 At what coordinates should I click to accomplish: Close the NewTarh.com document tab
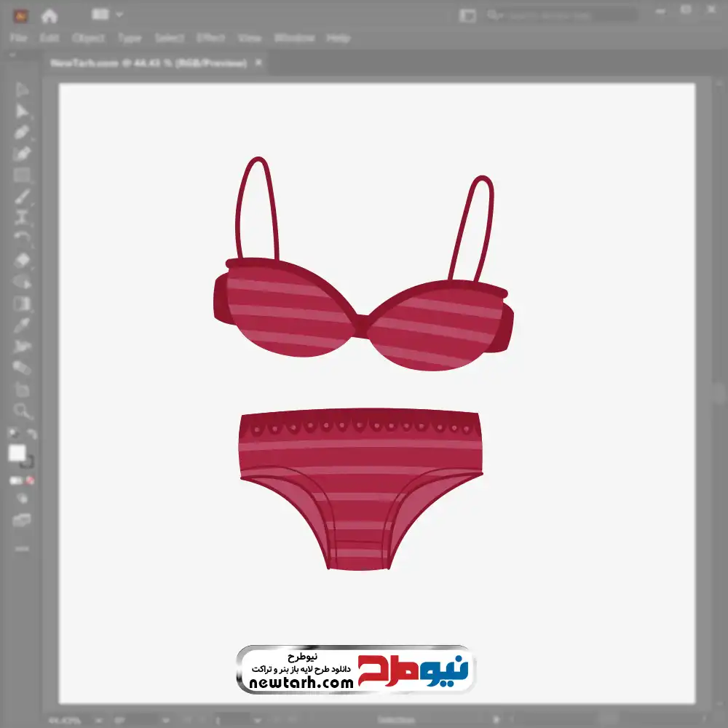(x=257, y=63)
